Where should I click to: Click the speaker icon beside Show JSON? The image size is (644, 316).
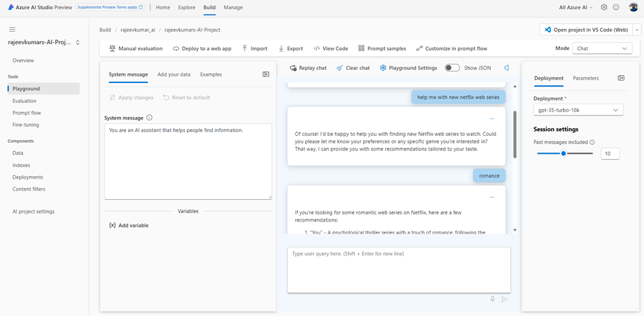pos(507,68)
